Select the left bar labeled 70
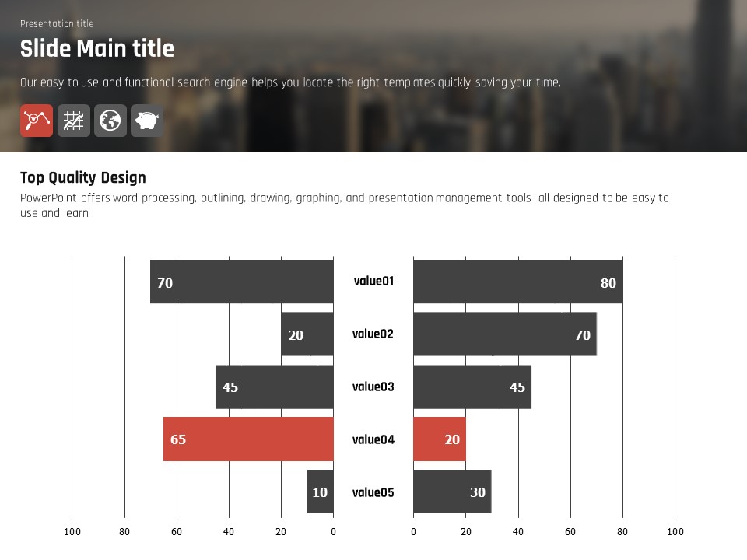Image resolution: width=747 pixels, height=560 pixels. tap(241, 282)
